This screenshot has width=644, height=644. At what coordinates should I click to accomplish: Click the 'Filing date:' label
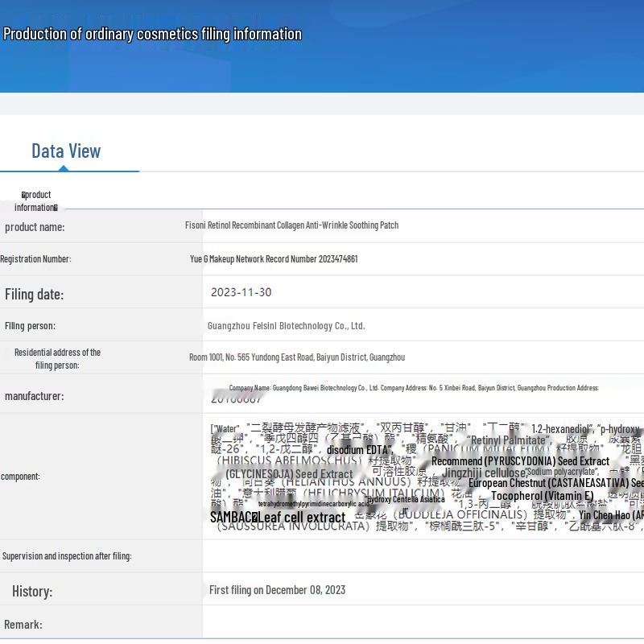coord(34,294)
